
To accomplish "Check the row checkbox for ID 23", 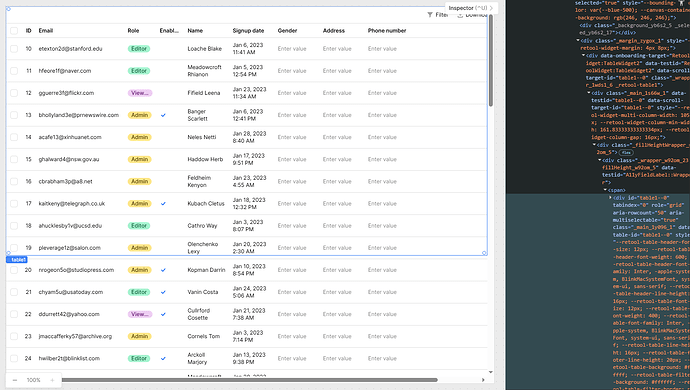I will coord(14,336).
